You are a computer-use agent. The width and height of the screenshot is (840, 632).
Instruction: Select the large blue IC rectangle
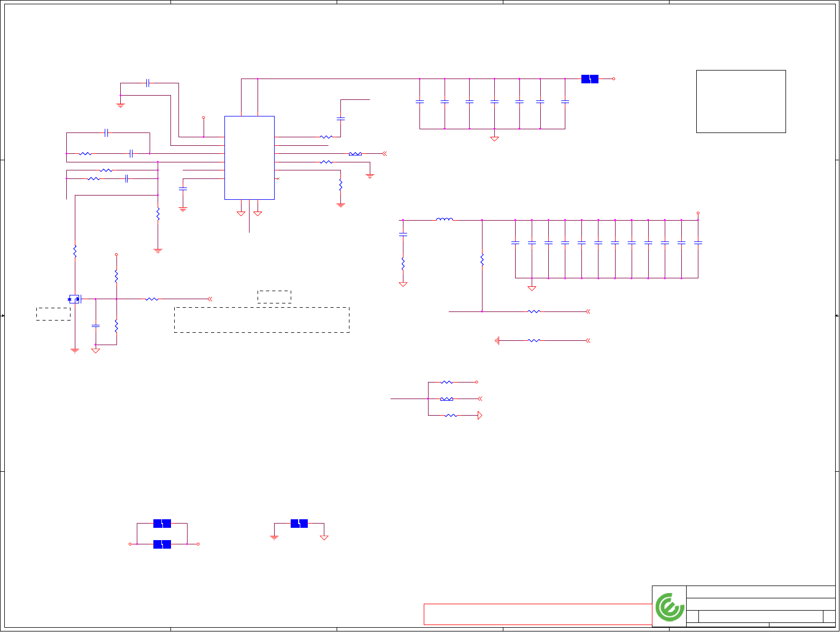click(250, 158)
